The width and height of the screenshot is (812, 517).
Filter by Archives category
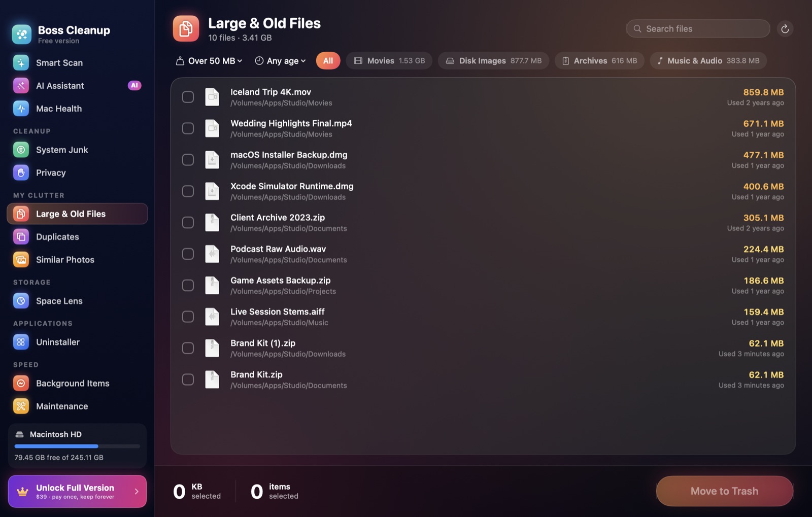point(599,60)
